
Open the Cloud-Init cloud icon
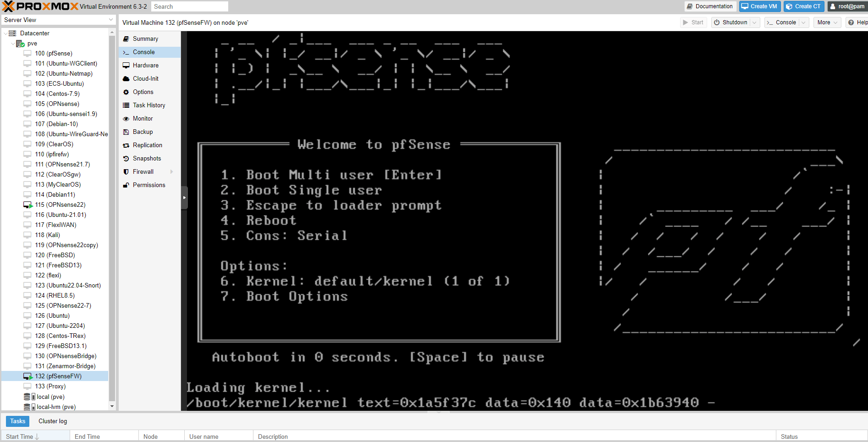click(126, 79)
